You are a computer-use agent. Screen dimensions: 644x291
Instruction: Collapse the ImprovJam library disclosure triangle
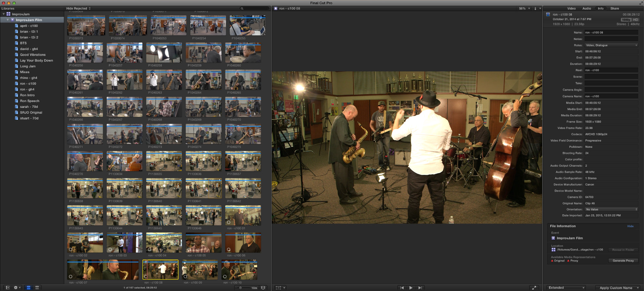tap(4, 14)
